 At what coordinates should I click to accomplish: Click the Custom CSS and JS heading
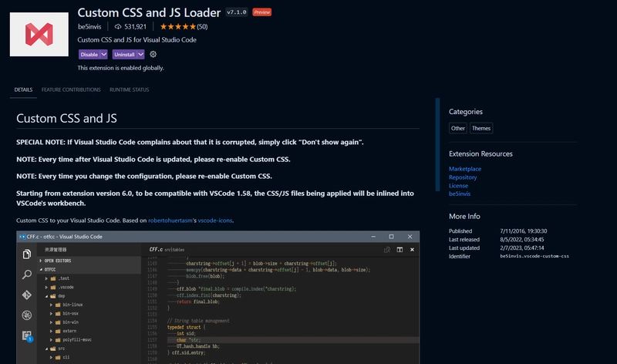(66, 119)
